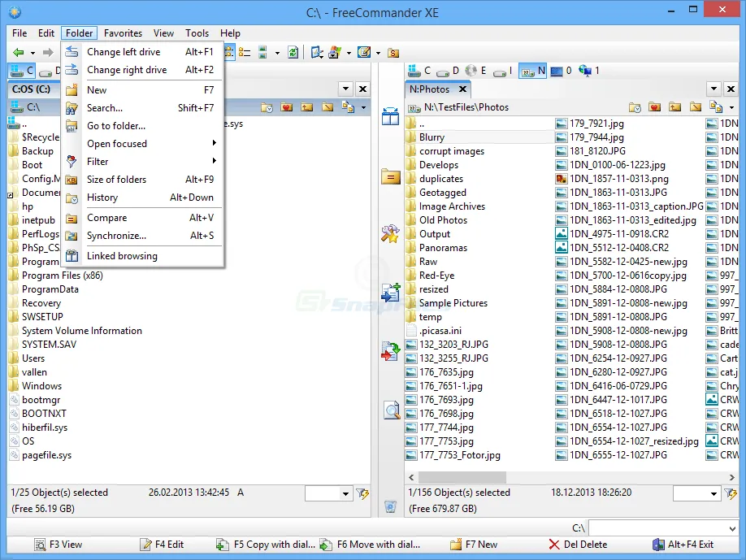Click the tools wrench icon in middle bar
This screenshot has height=560, width=746.
point(390,233)
